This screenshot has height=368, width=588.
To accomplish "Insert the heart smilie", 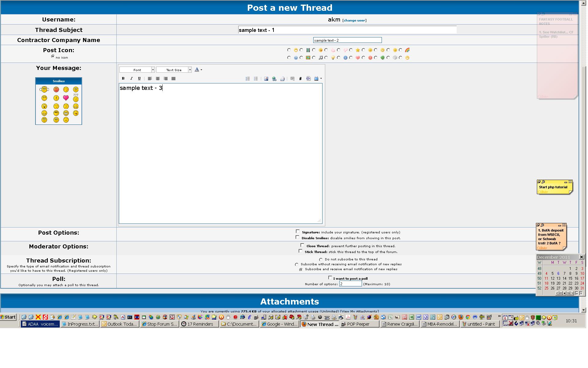I will [x=66, y=98].
